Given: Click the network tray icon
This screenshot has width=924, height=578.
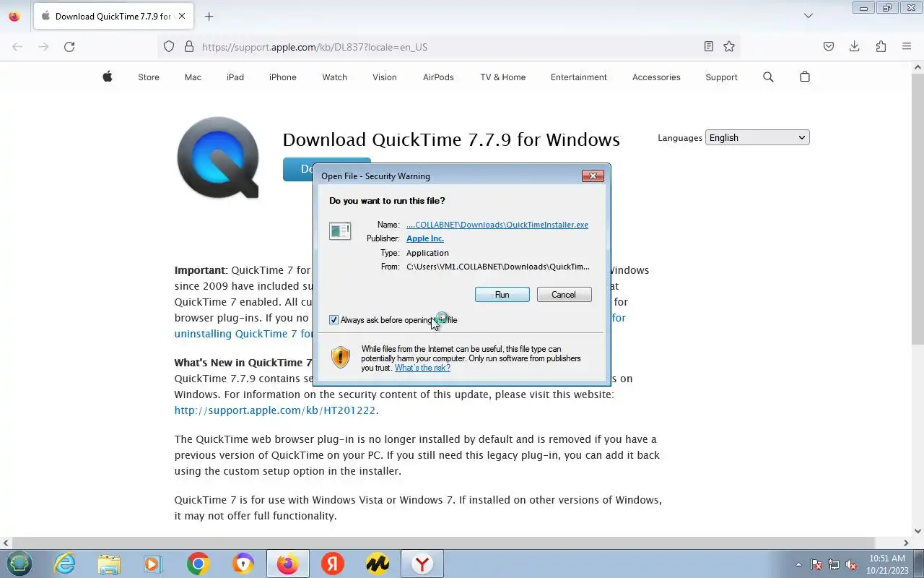Looking at the screenshot, I should pos(834,564).
